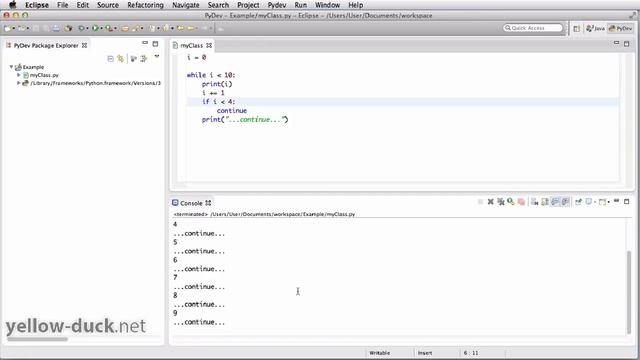Open the Navigate menu

click(x=186, y=5)
